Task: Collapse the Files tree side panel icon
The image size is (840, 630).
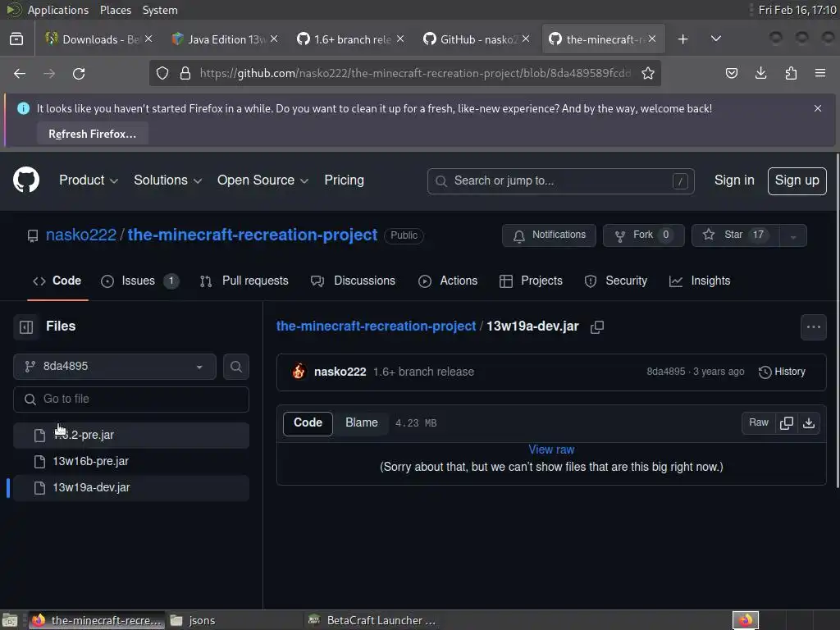Action: point(26,326)
